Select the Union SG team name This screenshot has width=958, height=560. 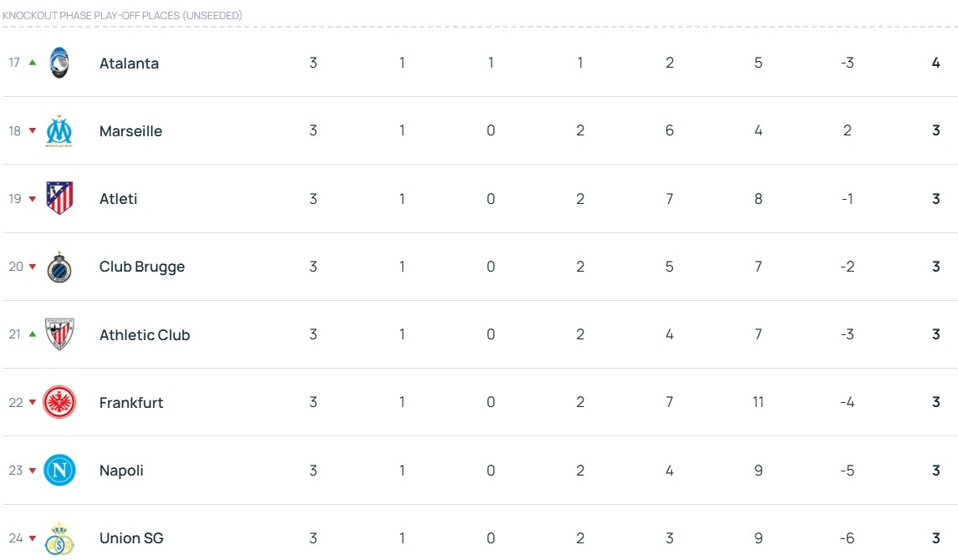[131, 538]
